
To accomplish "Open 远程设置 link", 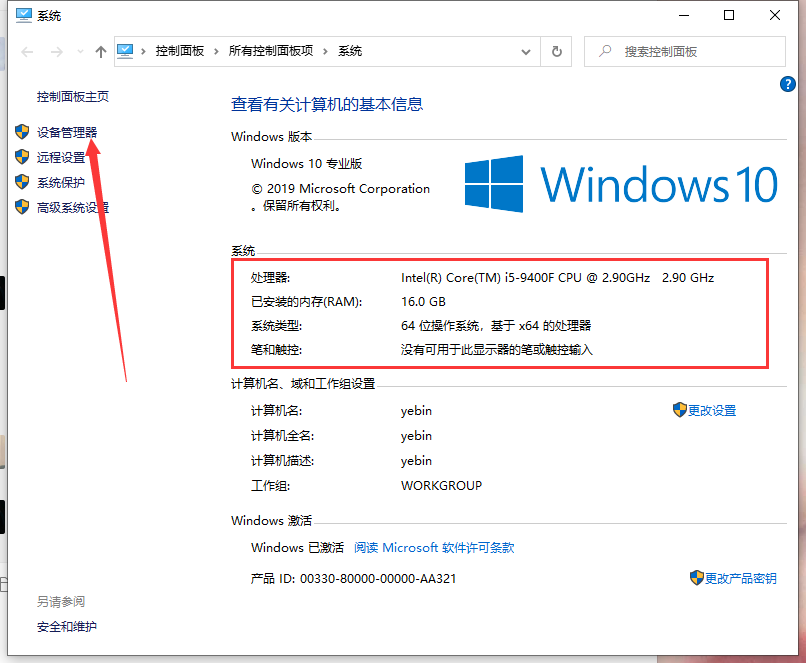I will pyautogui.click(x=61, y=157).
